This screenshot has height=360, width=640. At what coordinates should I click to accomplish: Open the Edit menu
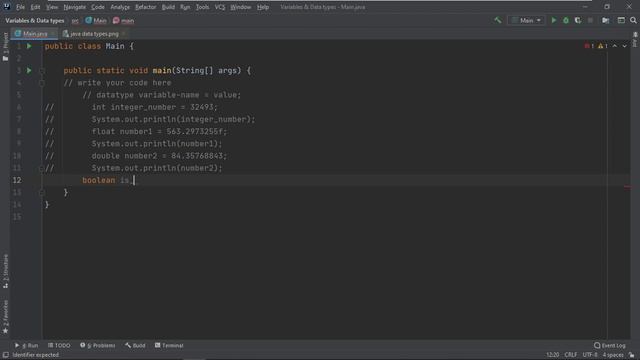[x=36, y=7]
